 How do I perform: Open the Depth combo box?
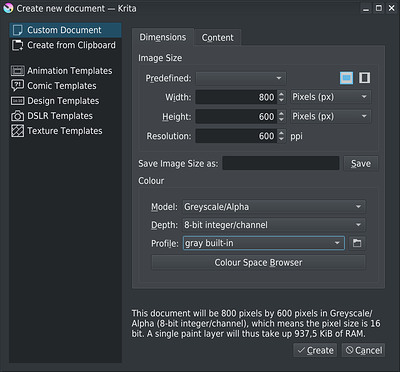pos(274,225)
